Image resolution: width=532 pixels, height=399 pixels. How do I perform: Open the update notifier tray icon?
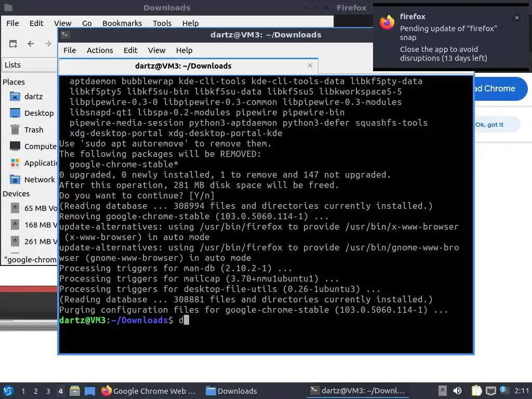tap(504, 391)
